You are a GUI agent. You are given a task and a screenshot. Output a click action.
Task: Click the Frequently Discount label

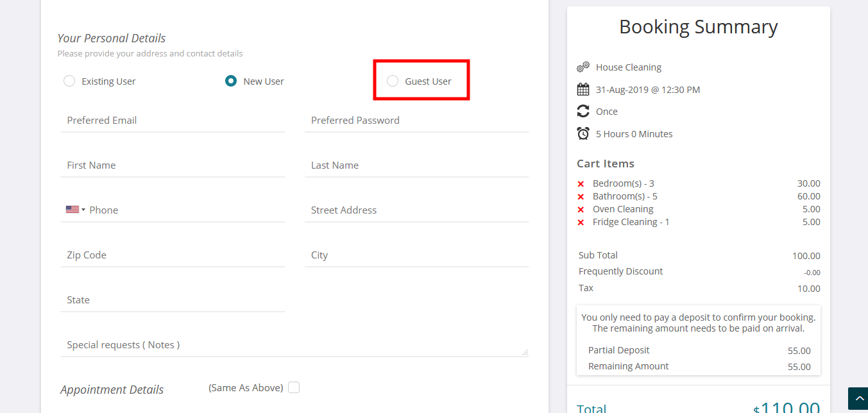pyautogui.click(x=621, y=271)
